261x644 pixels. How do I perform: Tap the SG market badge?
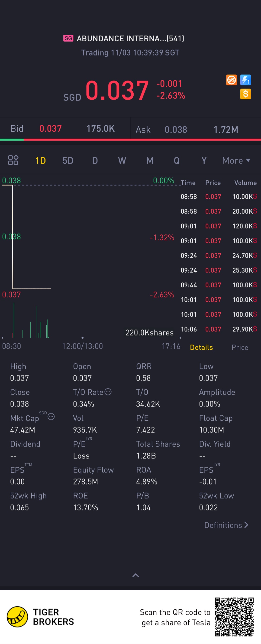tap(68, 38)
